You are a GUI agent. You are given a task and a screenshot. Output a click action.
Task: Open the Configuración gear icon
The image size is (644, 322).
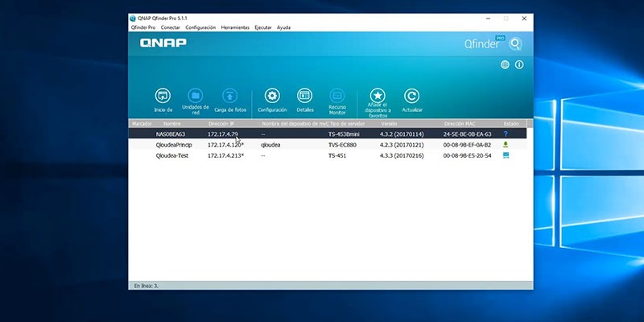point(272,96)
